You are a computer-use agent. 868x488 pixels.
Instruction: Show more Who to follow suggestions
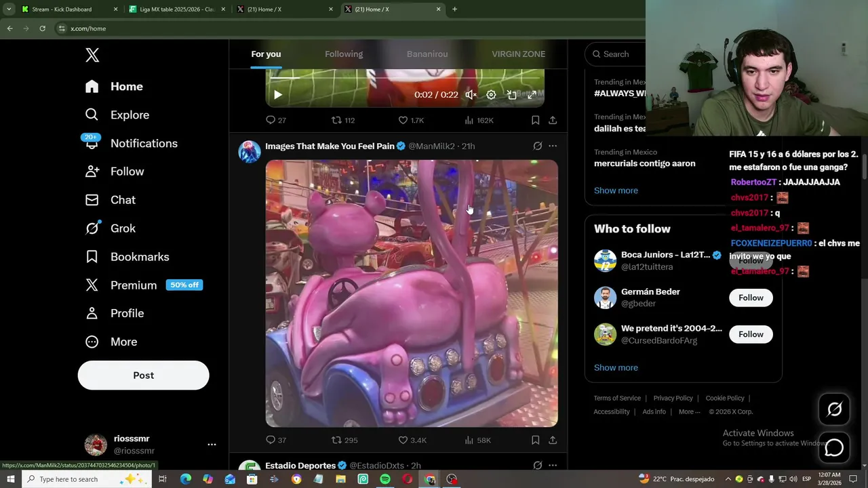click(616, 367)
